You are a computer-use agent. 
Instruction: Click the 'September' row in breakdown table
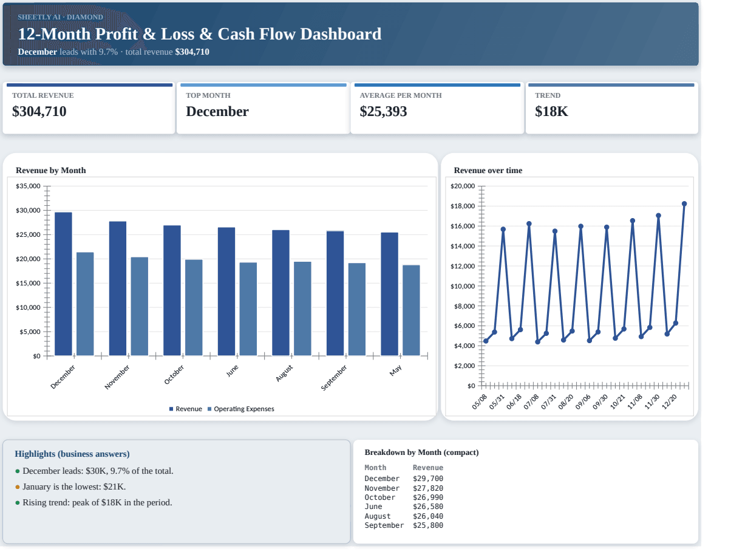(404, 525)
